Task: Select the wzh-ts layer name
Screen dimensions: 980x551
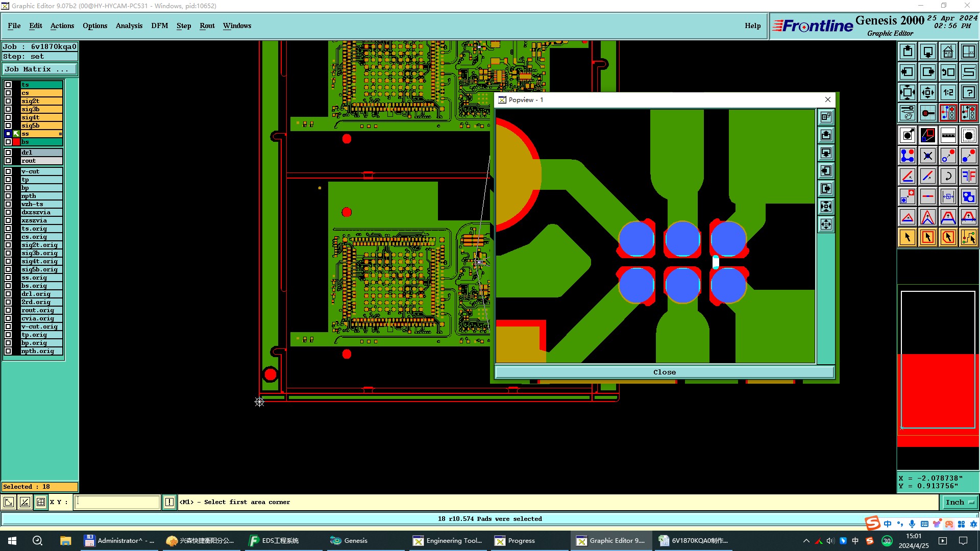Action: click(41, 204)
